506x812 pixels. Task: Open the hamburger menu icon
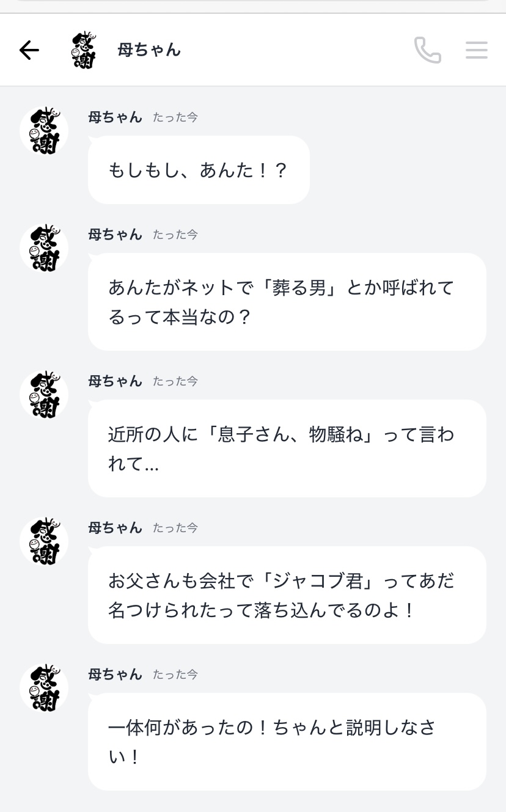point(476,50)
